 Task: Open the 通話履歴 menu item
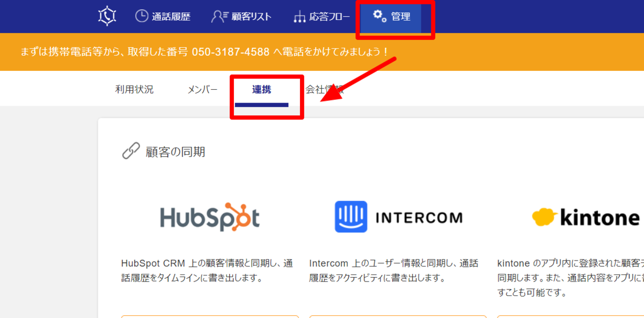[163, 16]
